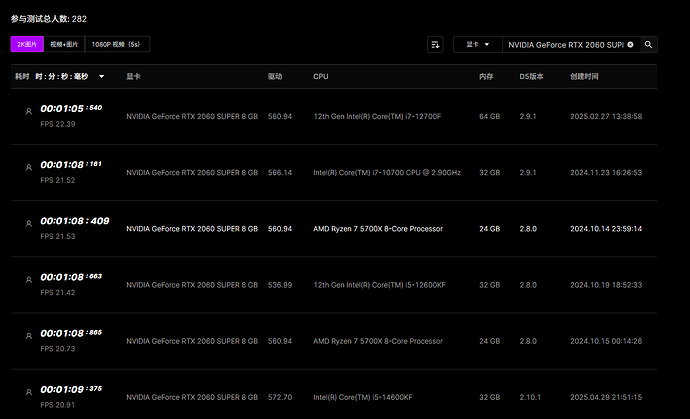The image size is (690, 419).
Task: Switch to the 2K图片 tab
Action: (x=27, y=44)
